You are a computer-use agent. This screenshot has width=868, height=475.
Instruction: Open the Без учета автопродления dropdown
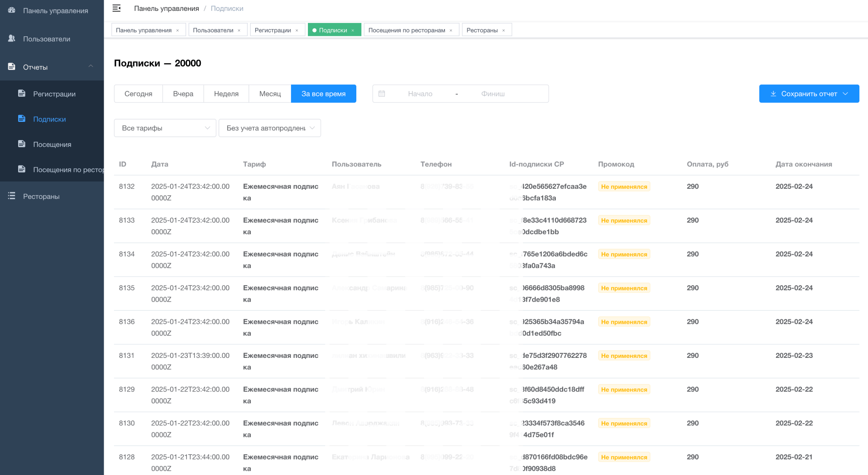tap(269, 128)
